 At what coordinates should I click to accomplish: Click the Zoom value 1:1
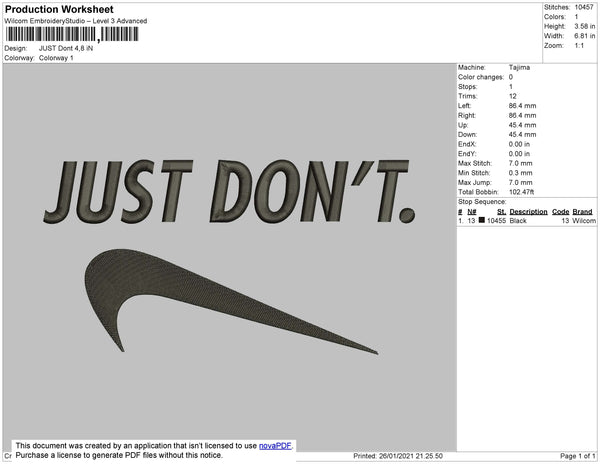click(578, 46)
